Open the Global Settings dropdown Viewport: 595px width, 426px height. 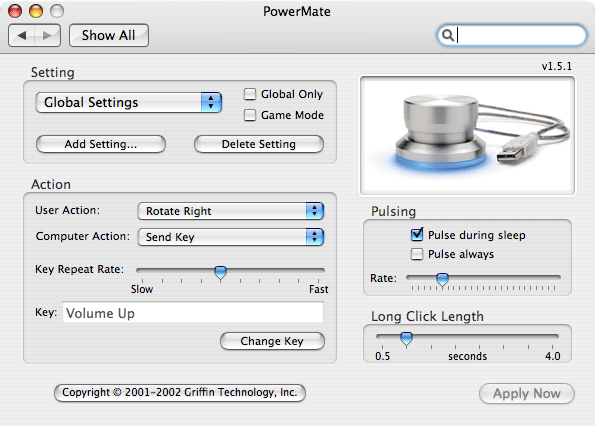coord(129,102)
